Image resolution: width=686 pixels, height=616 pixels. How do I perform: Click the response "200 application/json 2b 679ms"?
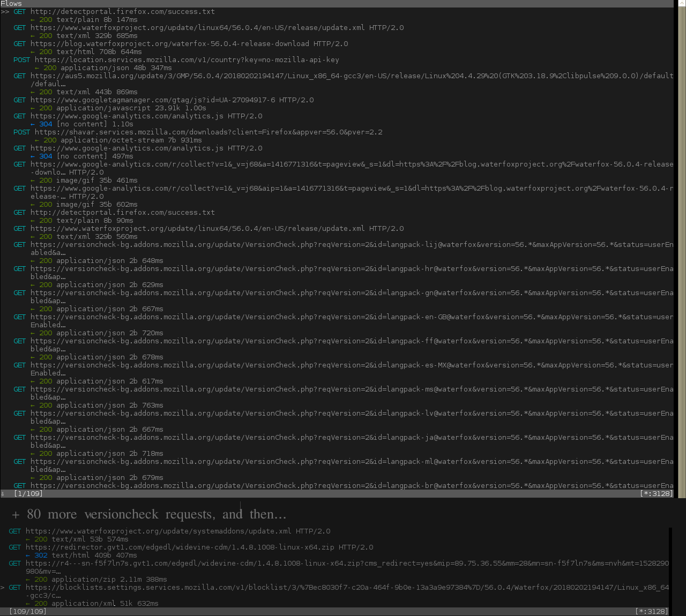(97, 477)
